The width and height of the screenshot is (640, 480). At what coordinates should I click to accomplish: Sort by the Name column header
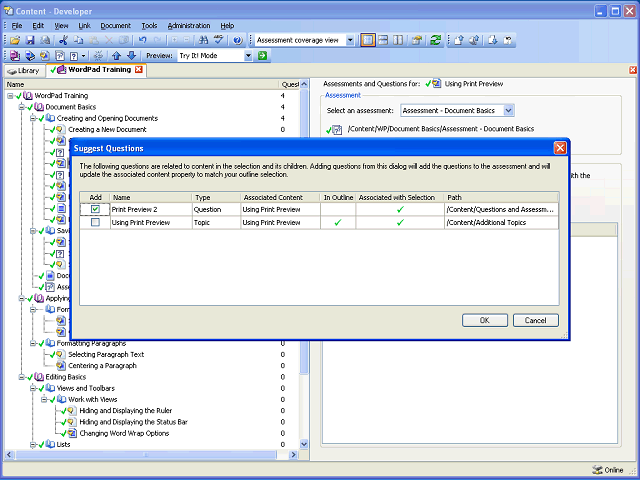tap(151, 197)
